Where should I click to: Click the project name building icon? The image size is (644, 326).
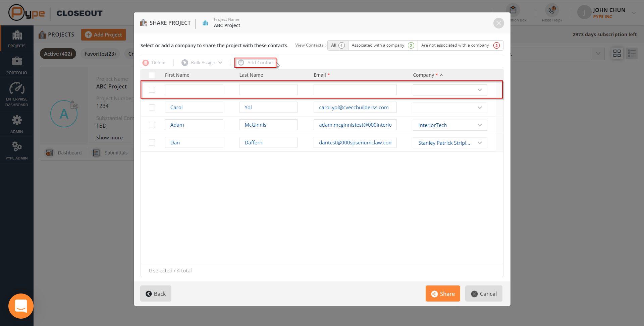205,23
